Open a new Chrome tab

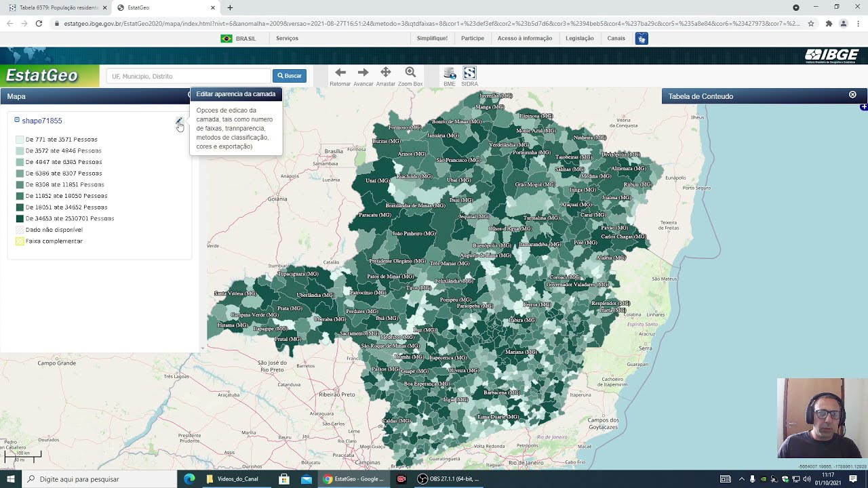pos(230,7)
